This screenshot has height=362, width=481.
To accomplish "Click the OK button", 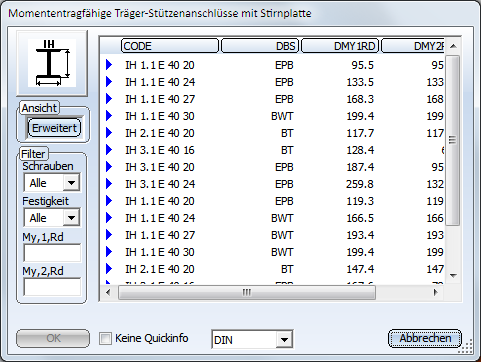I will point(53,338).
